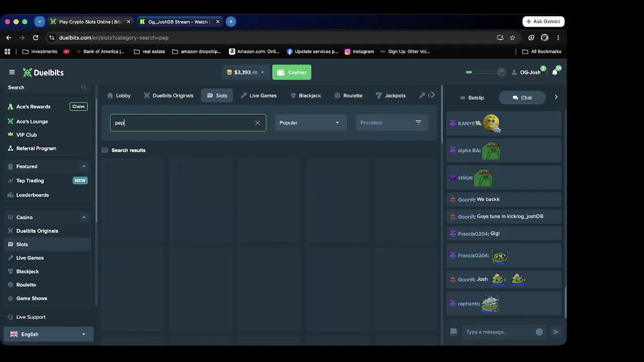The height and width of the screenshot is (362, 644).
Task: Open the Jackpots tab
Action: tap(390, 96)
